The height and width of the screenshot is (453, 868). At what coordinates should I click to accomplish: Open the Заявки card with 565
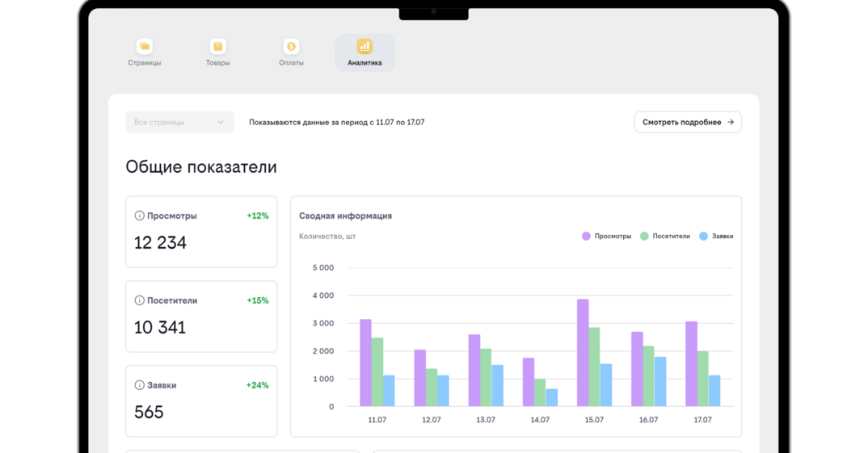(x=201, y=401)
